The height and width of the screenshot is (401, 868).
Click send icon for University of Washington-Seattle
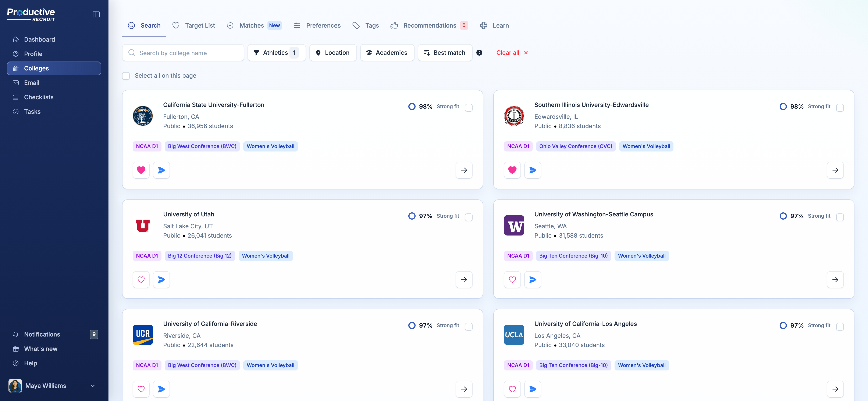point(532,280)
